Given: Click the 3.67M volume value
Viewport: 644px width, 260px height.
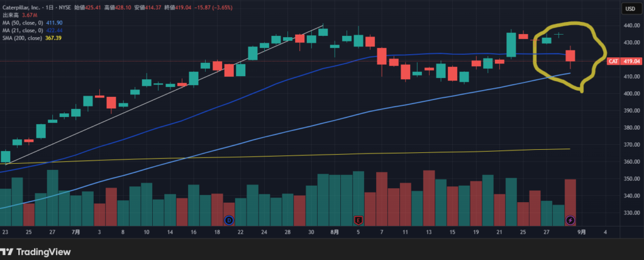Looking at the screenshot, I should point(30,15).
